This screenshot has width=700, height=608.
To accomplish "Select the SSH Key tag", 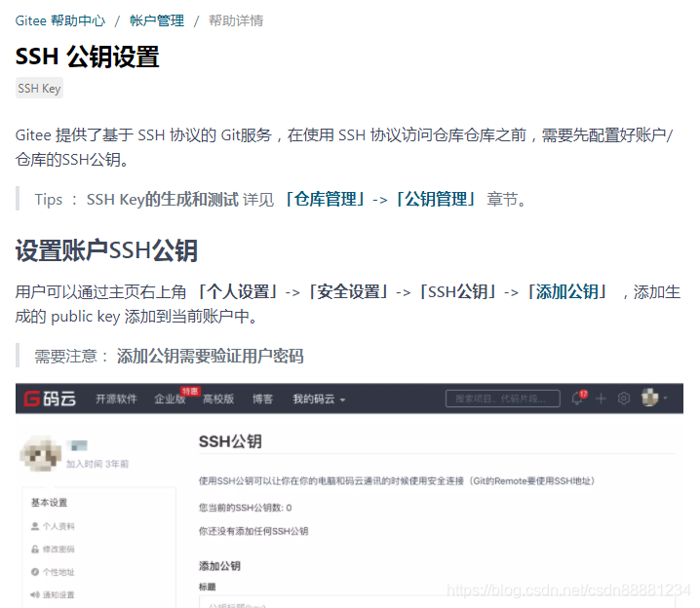I will pos(39,88).
